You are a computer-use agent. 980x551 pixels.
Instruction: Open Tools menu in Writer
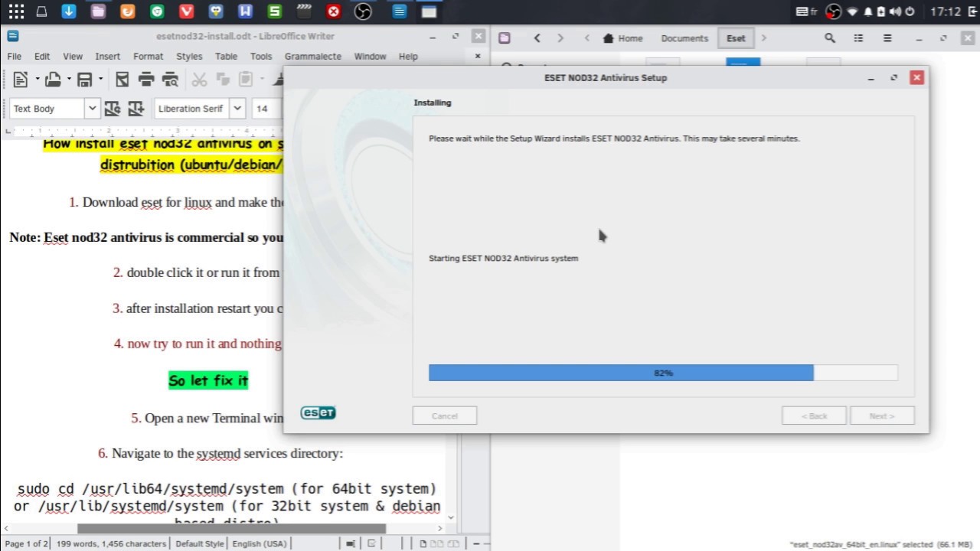pyautogui.click(x=261, y=56)
